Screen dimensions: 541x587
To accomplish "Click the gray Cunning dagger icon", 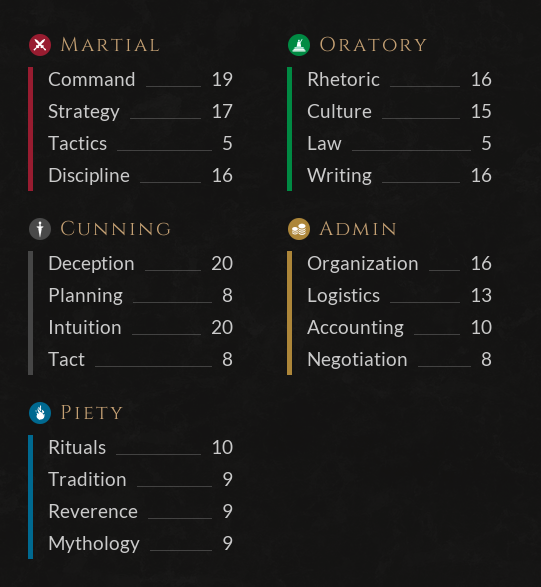I will [x=40, y=229].
